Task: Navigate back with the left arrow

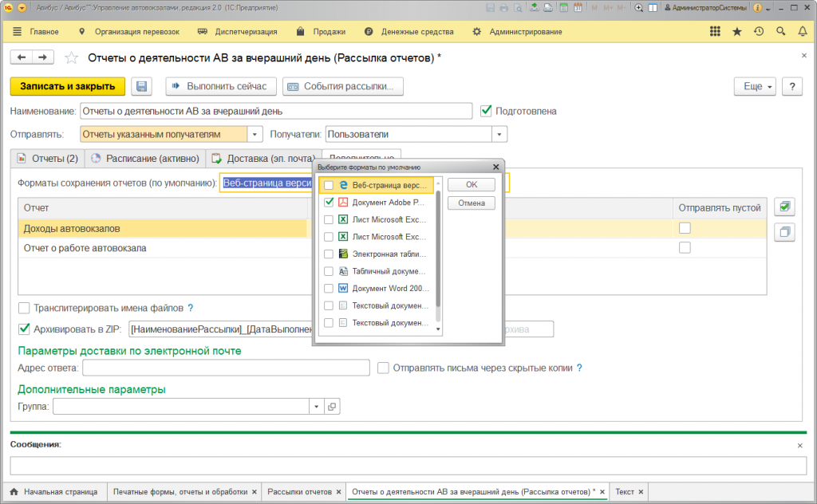Action: [22, 57]
